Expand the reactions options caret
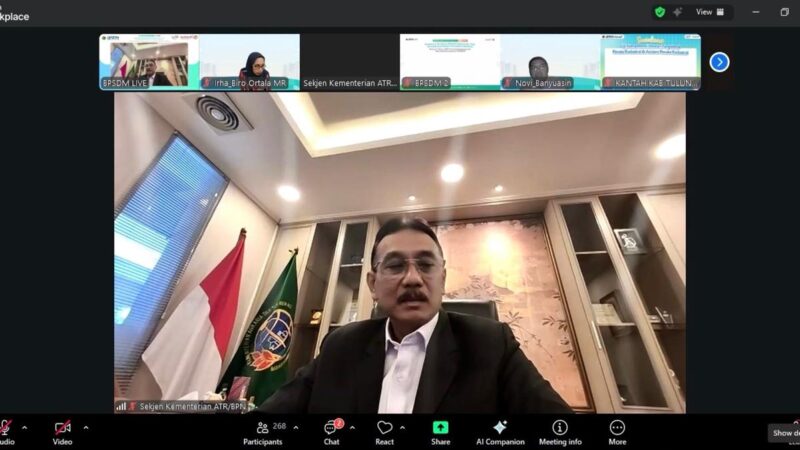 403,428
